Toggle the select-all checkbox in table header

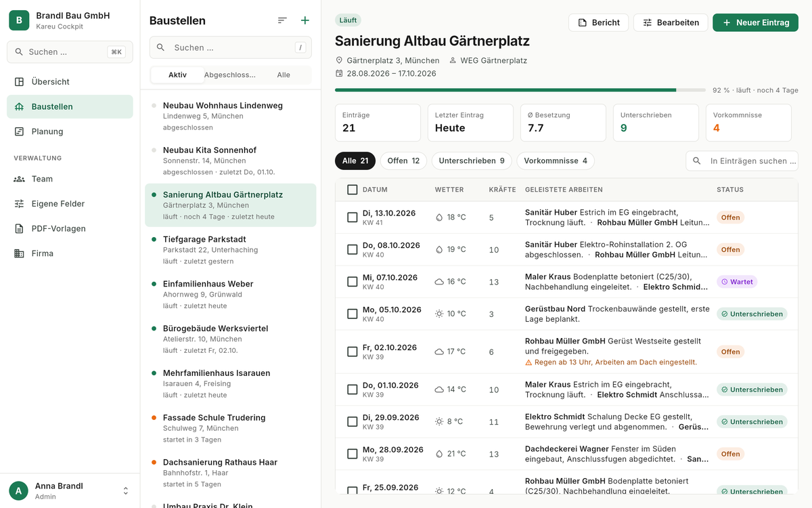352,190
